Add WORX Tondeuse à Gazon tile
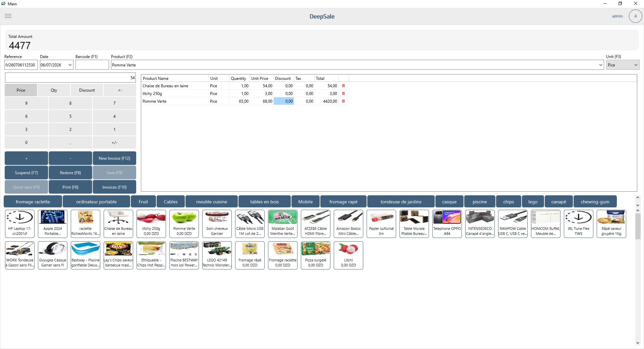 (x=20, y=255)
